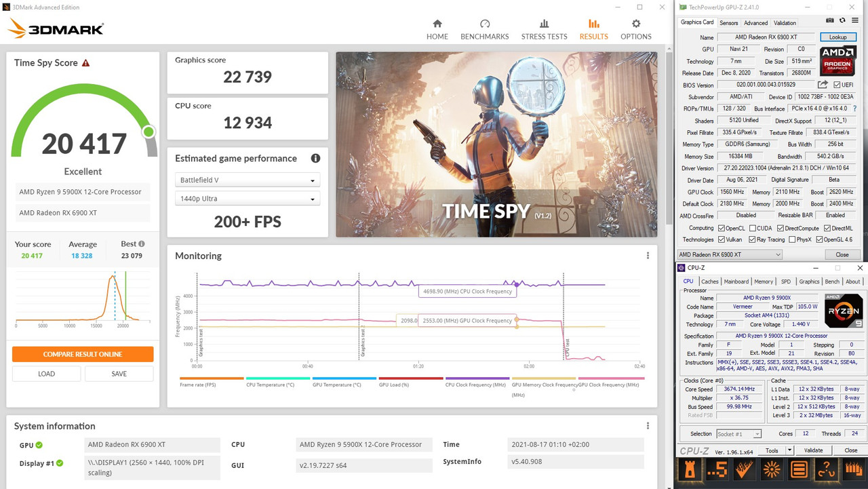Viewport: 868px width, 489px height.
Task: Click the info icon next to Estimated game performance
Action: 315,158
